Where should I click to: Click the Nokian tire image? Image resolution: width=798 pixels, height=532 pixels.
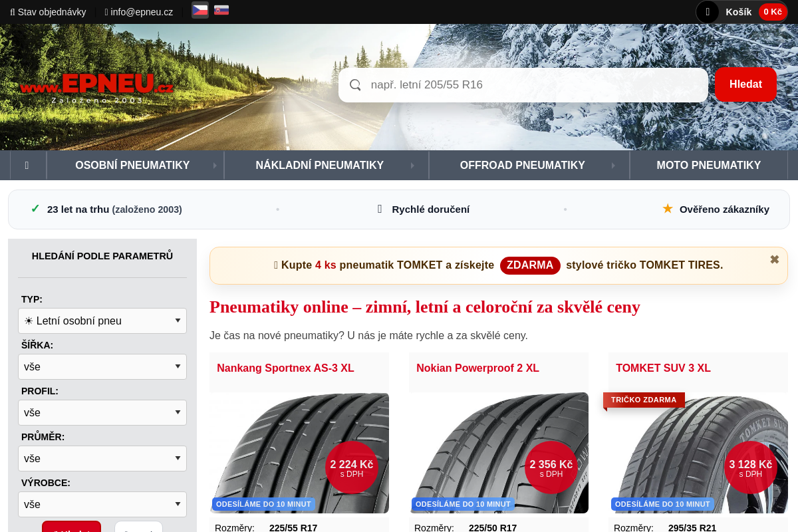(x=499, y=453)
